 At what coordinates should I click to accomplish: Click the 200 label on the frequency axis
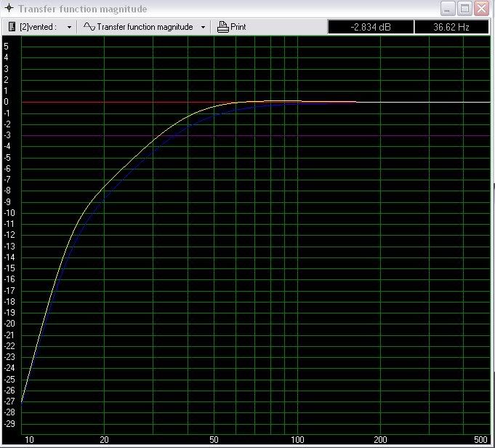click(380, 439)
